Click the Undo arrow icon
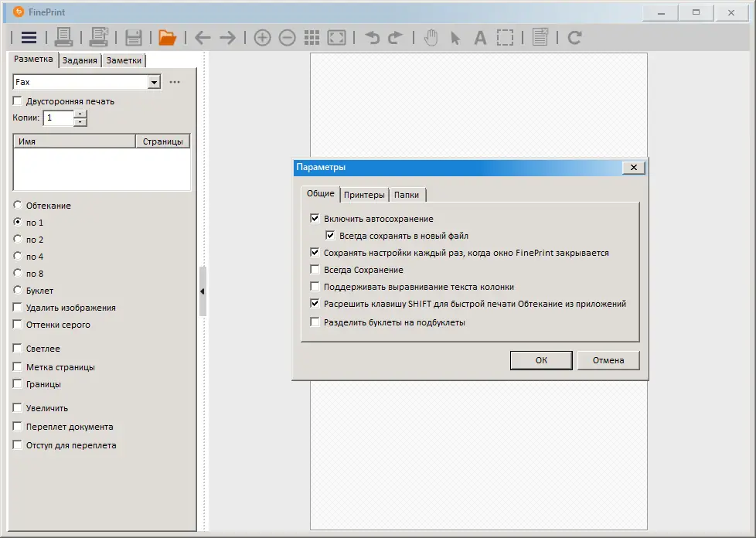 pos(373,38)
